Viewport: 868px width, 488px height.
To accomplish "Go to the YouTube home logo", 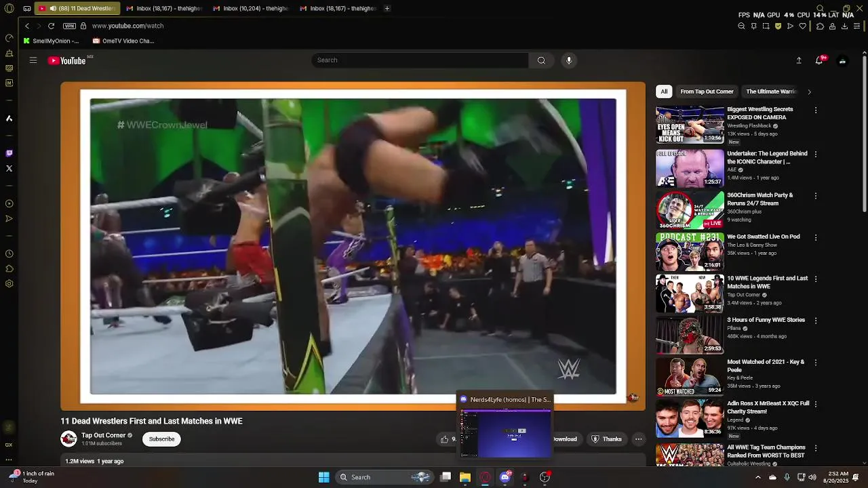I will (x=67, y=60).
